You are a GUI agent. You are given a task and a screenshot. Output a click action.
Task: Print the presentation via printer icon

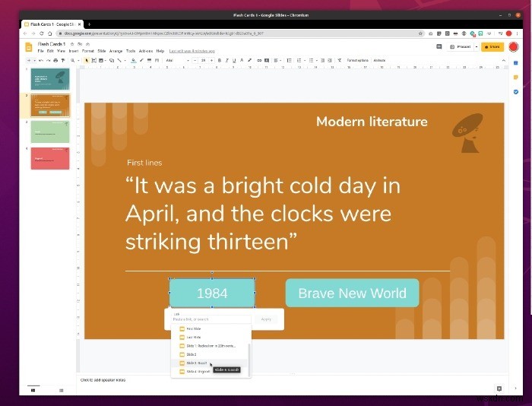click(55, 60)
